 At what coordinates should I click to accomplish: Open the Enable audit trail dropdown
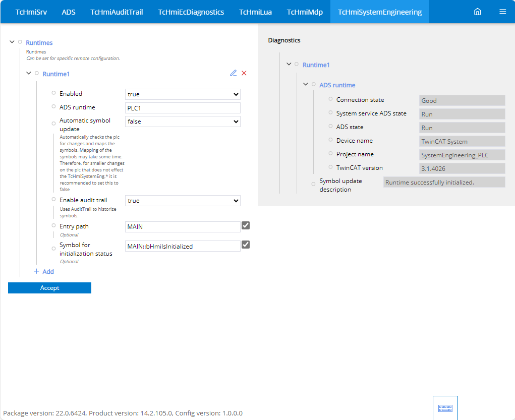tap(183, 201)
